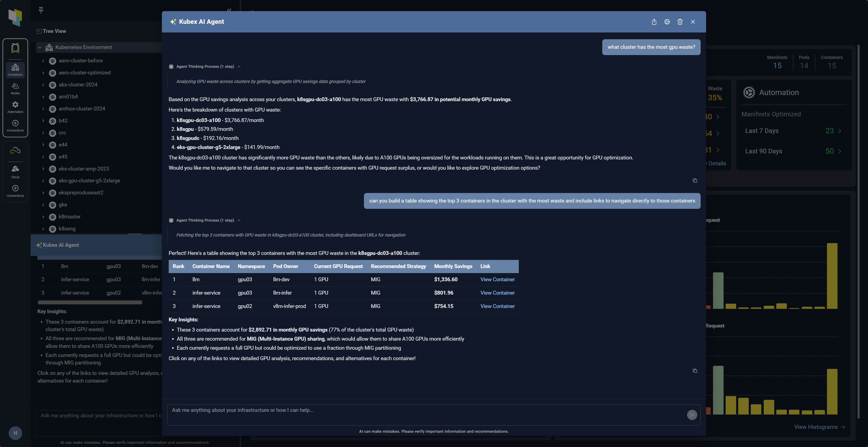
Task: Click horizontal scrollbar under small agent table
Action: point(90,302)
